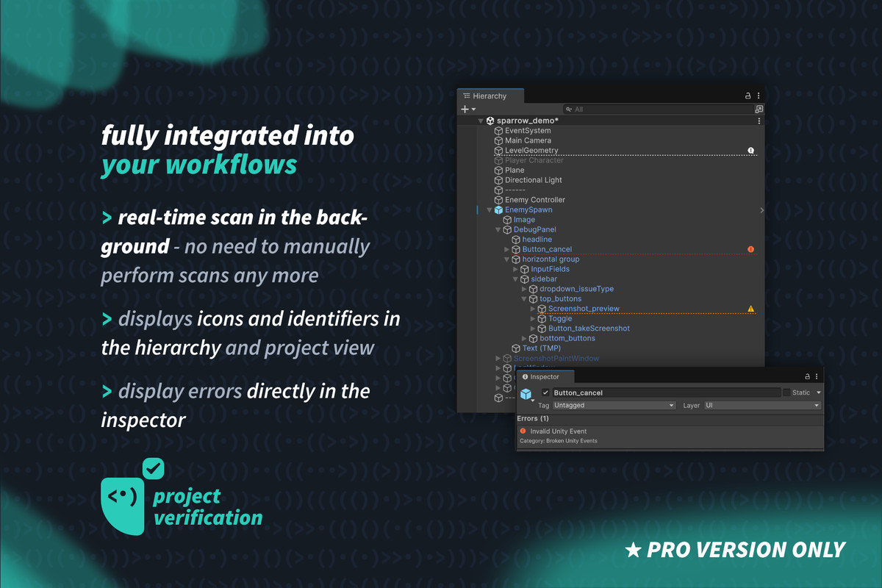Expand the Screenshot_preview foldout arrow
This screenshot has height=588, width=882.
click(x=534, y=309)
